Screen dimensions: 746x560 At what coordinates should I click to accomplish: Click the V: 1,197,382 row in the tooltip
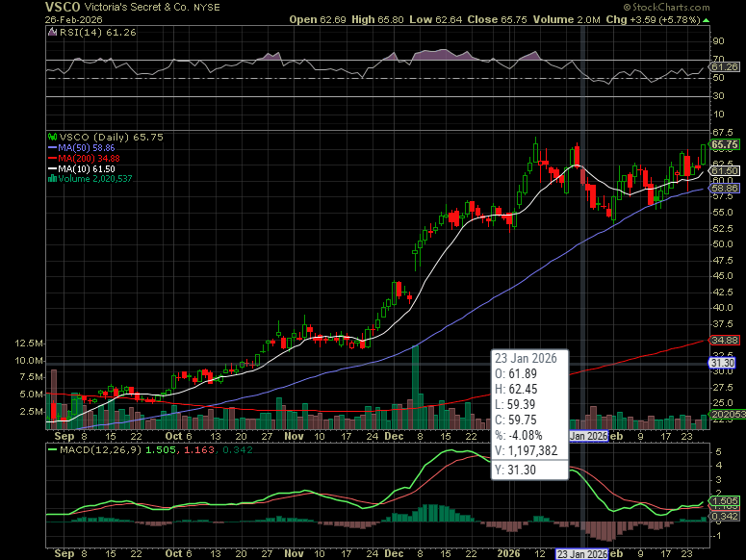coord(527,450)
